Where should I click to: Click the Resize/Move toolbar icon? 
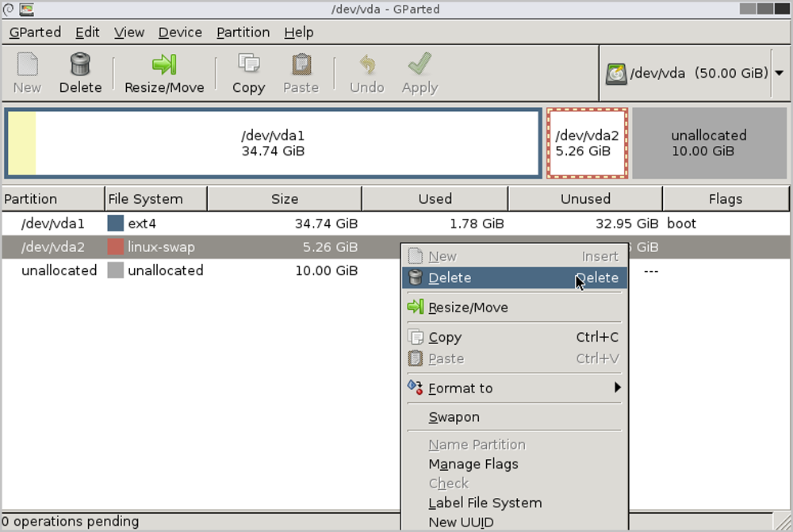[164, 64]
